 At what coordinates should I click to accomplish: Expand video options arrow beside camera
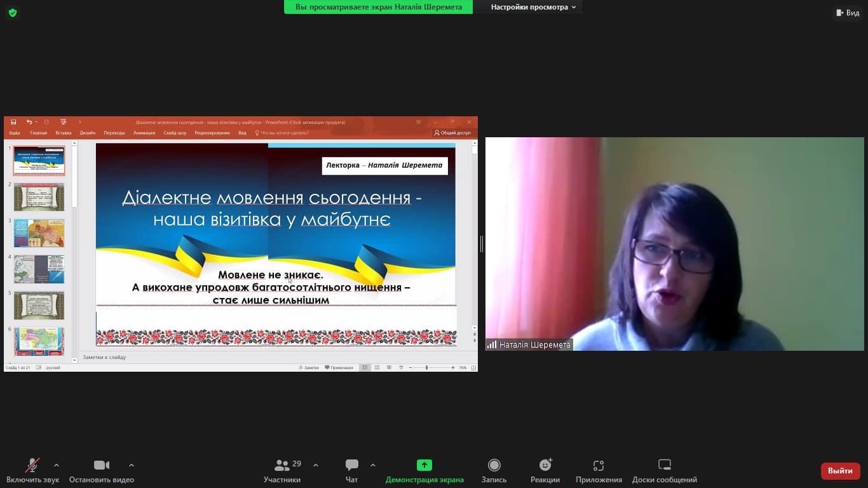pos(132,464)
